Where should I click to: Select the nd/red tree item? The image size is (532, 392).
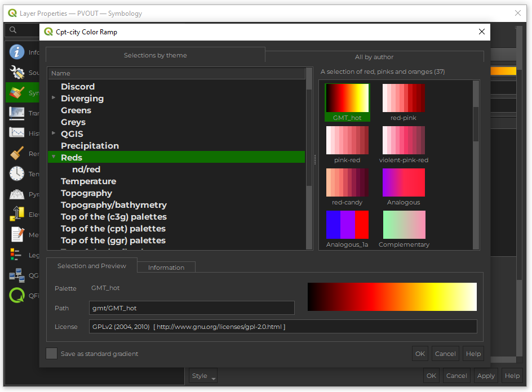click(x=86, y=169)
